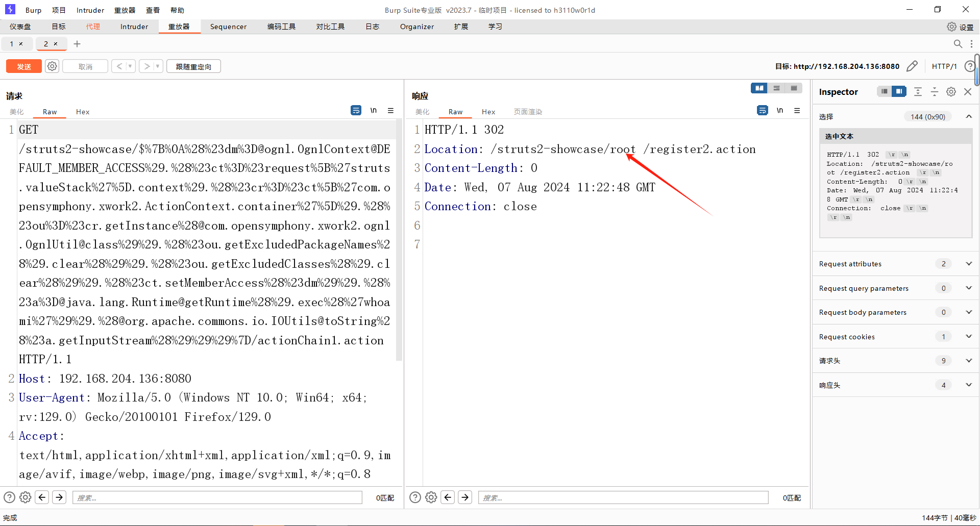Go to next response search match

(465, 497)
